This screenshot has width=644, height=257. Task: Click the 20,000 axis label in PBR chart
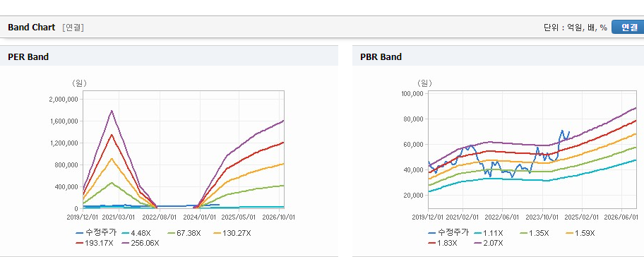click(x=413, y=196)
